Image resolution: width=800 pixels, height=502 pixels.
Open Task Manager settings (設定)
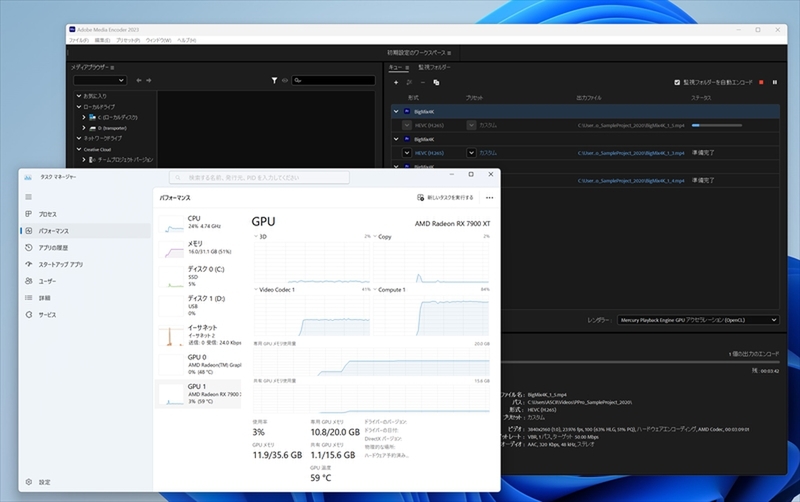30,482
